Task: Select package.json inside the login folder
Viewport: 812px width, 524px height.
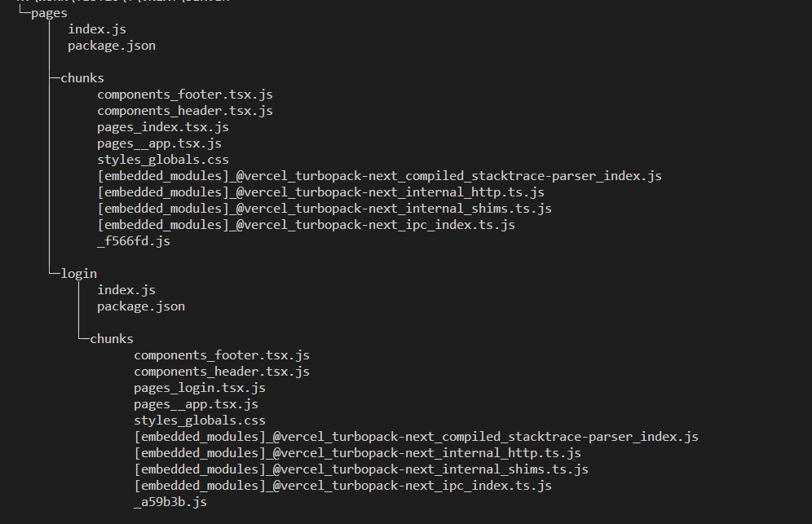Action: click(141, 306)
